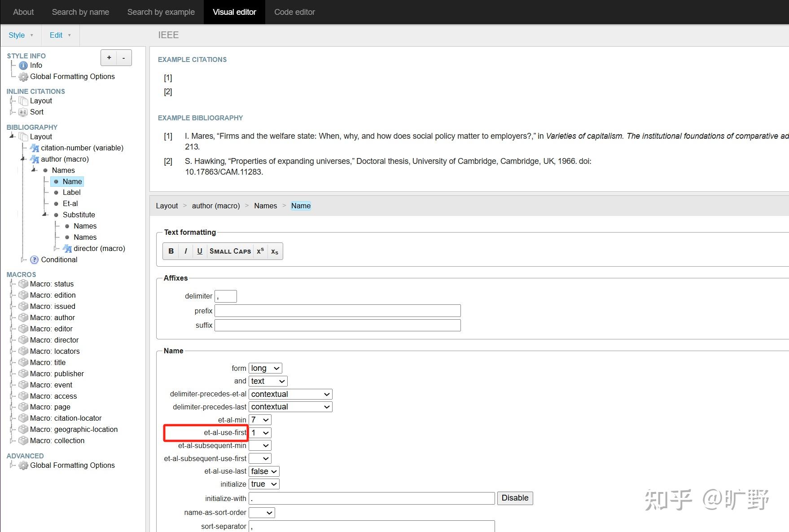Image resolution: width=789 pixels, height=532 pixels.
Task: Click the Conditional question-mark icon
Action: (35, 259)
